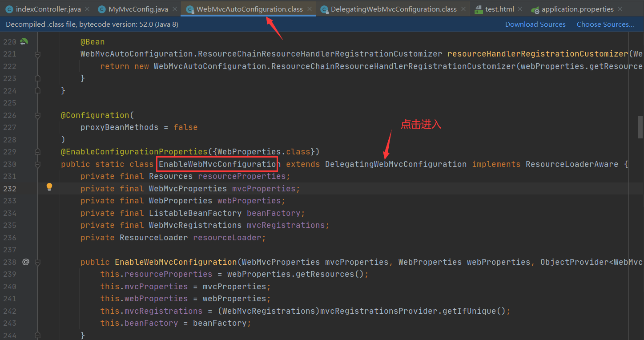Click line number 230 in the gutter
The height and width of the screenshot is (340, 644).
[x=10, y=164]
